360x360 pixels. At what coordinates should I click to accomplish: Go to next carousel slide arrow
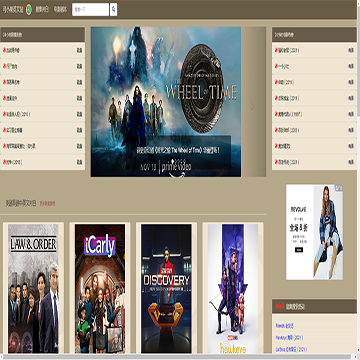click(x=252, y=105)
